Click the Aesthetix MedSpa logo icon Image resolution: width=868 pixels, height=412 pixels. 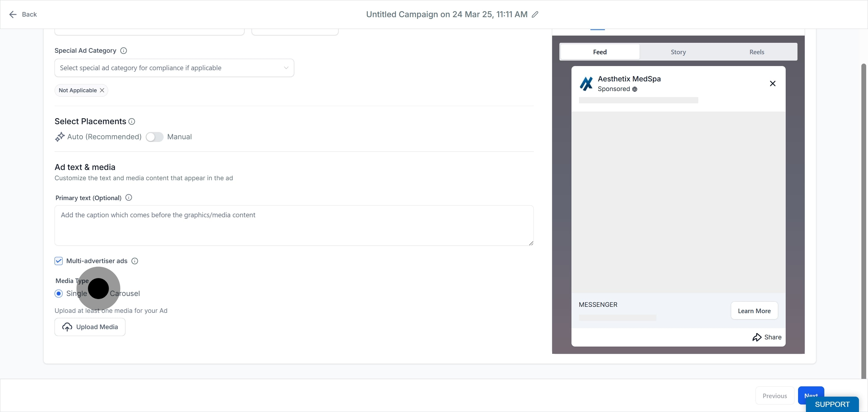tap(586, 83)
